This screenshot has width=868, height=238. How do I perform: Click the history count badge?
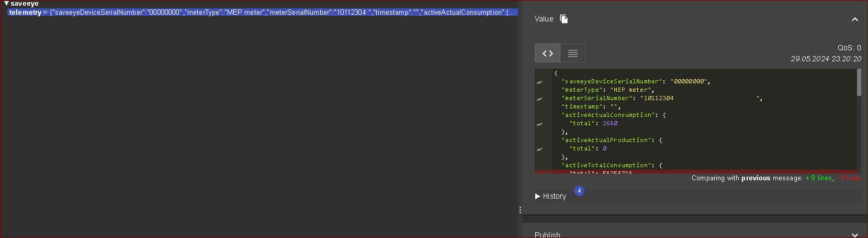(x=579, y=191)
